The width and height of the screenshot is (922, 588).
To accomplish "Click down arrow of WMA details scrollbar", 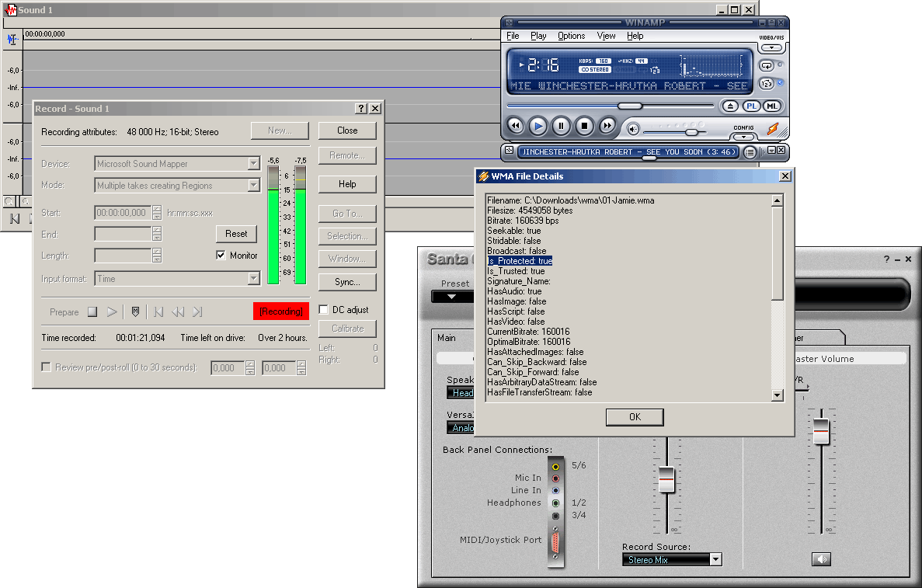I will click(x=778, y=395).
